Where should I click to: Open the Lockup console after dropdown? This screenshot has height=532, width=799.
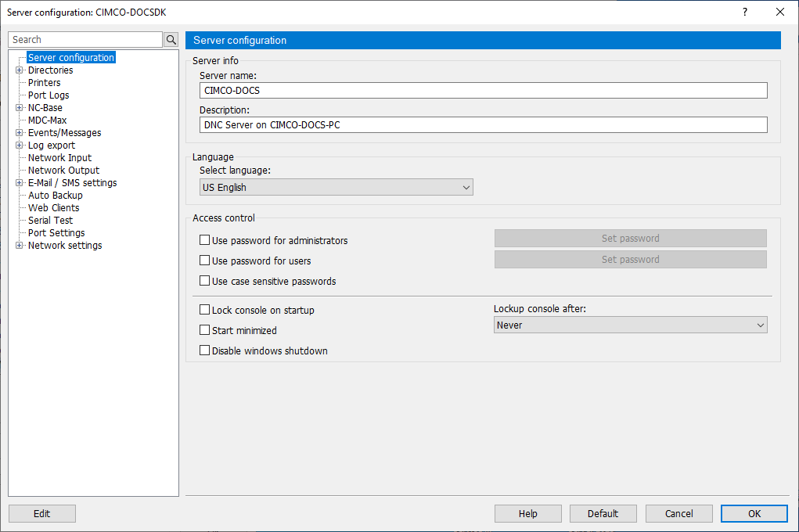tap(630, 325)
